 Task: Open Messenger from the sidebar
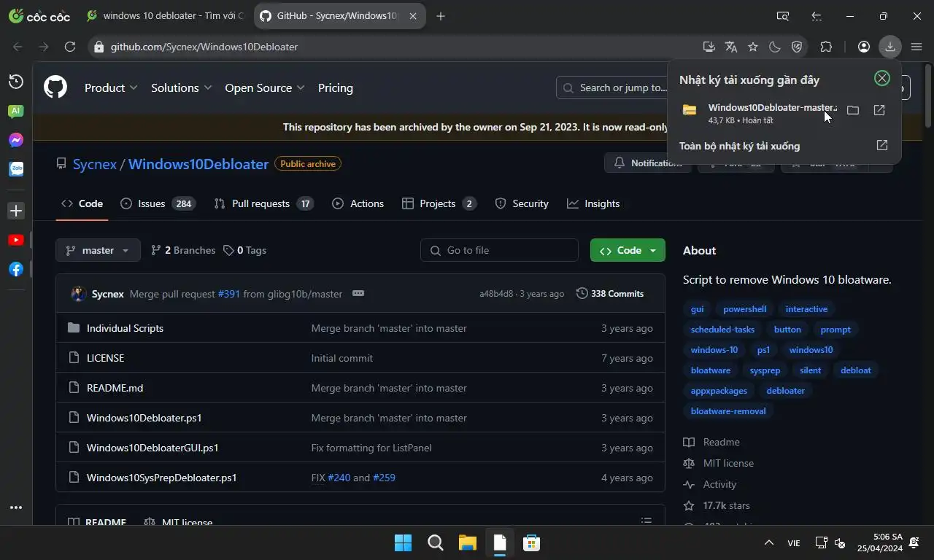16,140
